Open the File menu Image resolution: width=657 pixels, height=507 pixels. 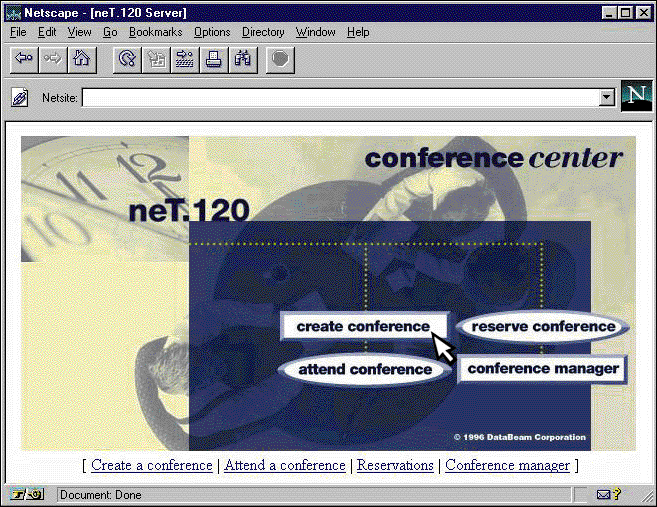coord(18,32)
